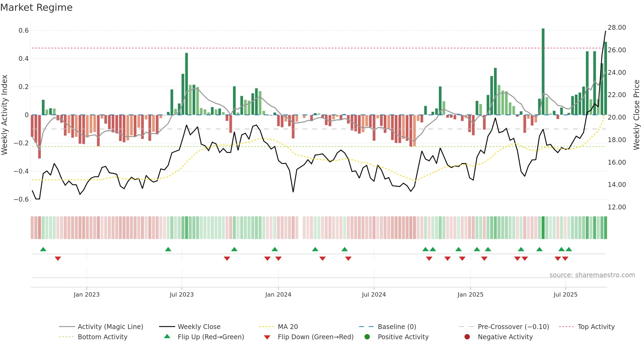Viewport: 644px width, 362px height.
Task: Click the Jan 2023 x-axis label
Action: coord(87,294)
